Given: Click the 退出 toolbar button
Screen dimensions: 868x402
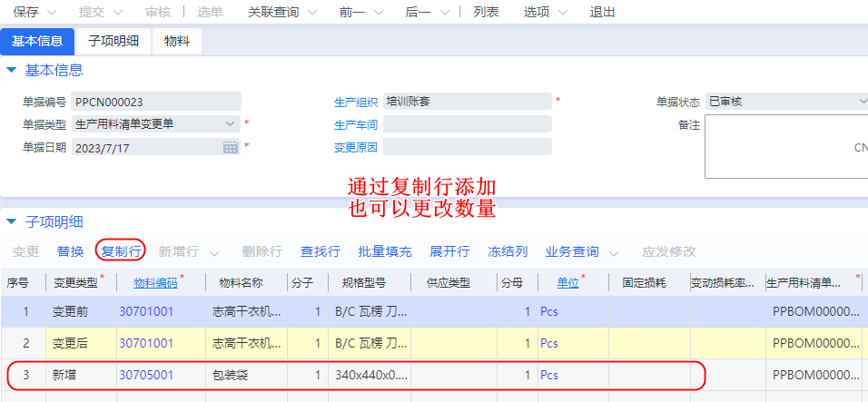Looking at the screenshot, I should pos(602,13).
